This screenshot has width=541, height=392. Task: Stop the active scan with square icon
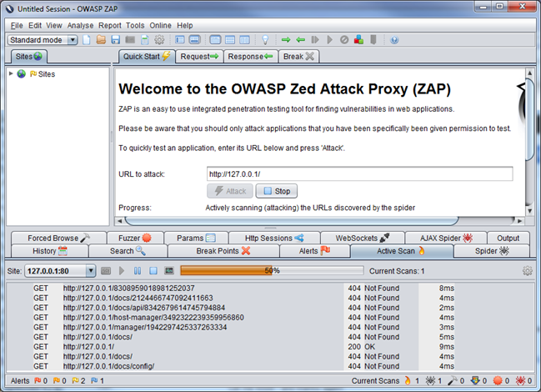tap(153, 271)
